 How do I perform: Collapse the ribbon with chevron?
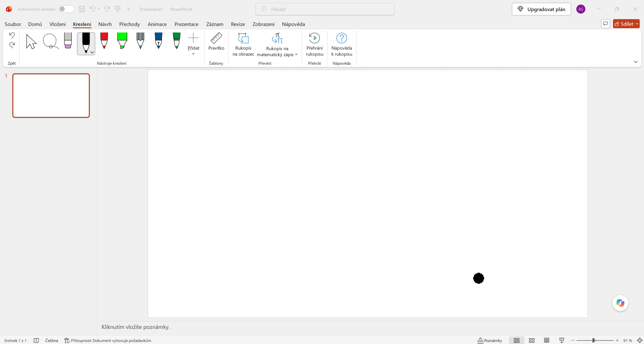click(x=636, y=62)
